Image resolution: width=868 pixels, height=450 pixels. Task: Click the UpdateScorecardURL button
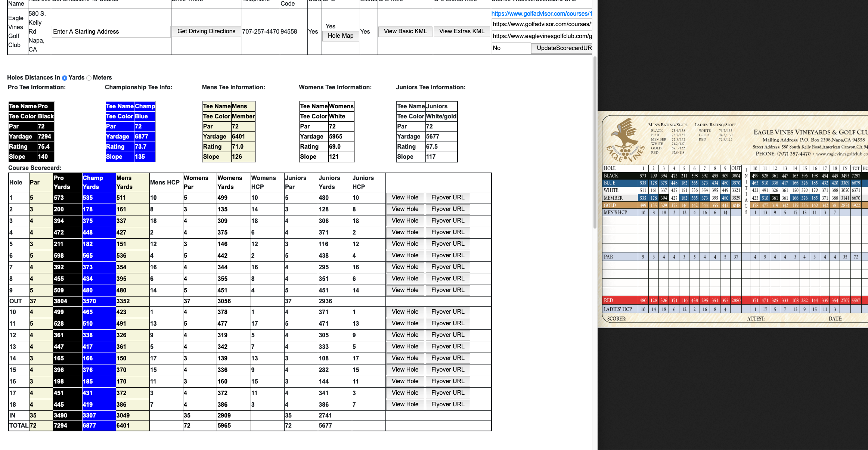[562, 48]
